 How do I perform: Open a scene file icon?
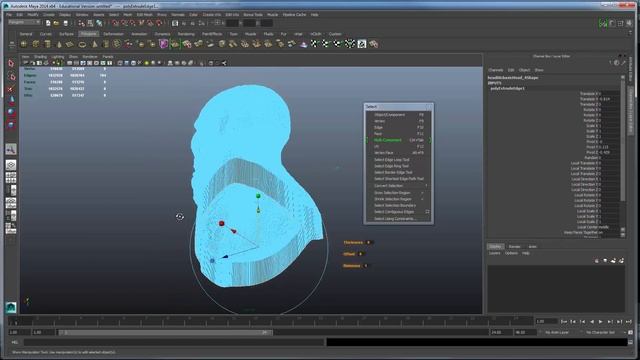pyautogui.click(x=56, y=23)
